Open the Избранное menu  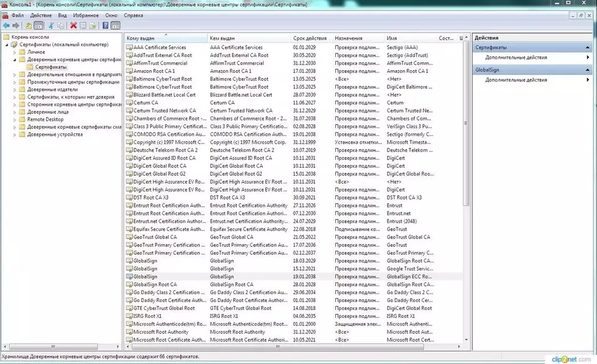click(86, 15)
